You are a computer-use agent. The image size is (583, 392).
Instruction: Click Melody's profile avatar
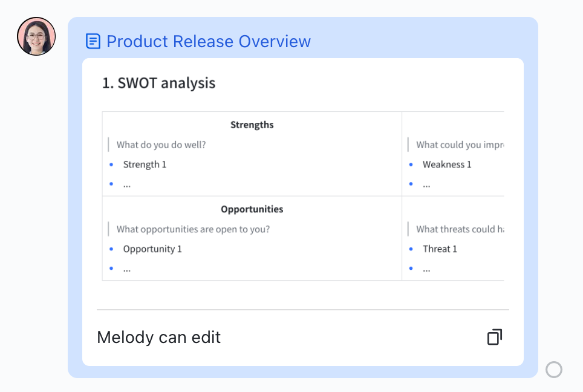point(36,36)
